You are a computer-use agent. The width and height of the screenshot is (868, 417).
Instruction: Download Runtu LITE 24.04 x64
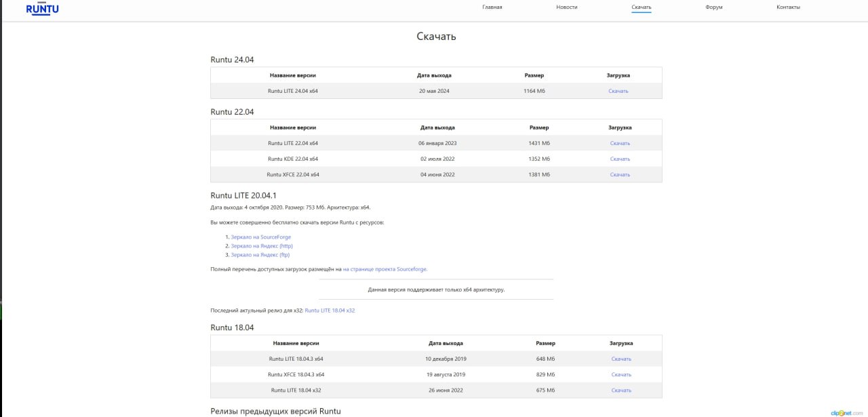pyautogui.click(x=618, y=91)
